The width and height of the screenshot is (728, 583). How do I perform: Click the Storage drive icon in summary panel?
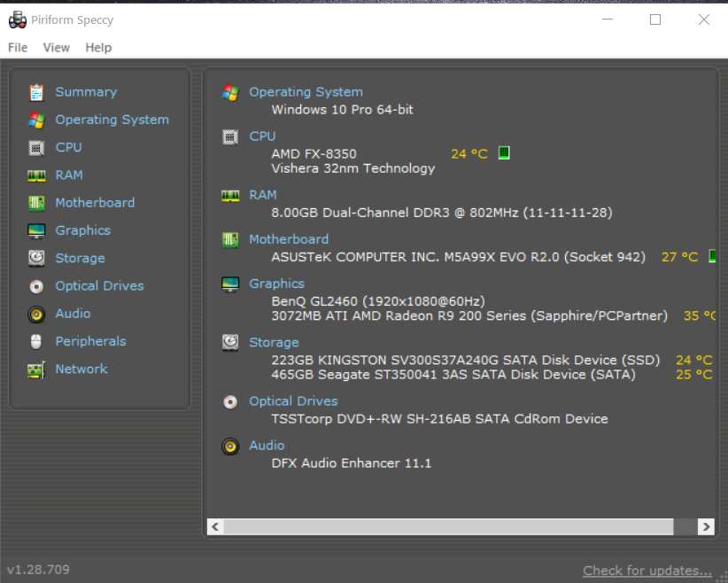coord(230,343)
